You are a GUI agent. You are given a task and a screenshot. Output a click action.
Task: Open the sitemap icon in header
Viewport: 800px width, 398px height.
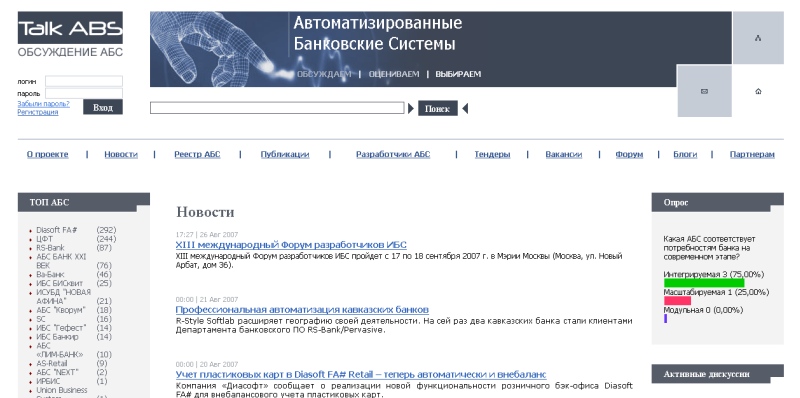click(x=758, y=38)
